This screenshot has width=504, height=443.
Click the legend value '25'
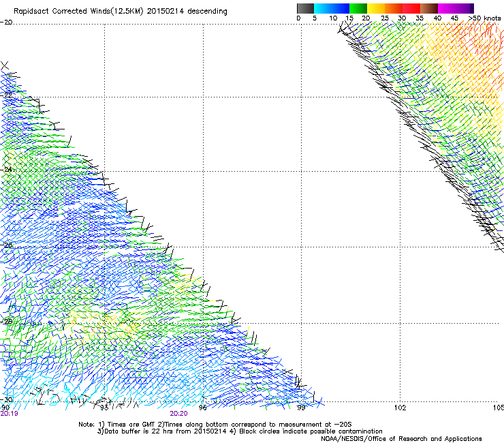click(x=385, y=18)
